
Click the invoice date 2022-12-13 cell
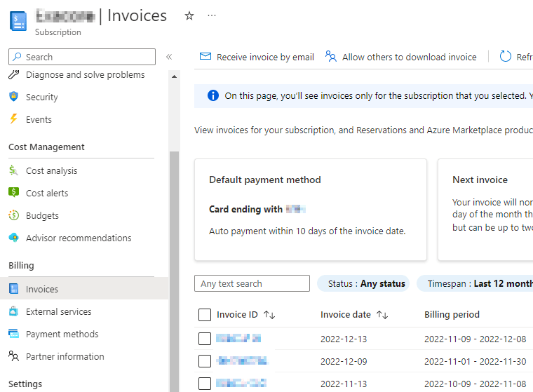click(x=344, y=339)
